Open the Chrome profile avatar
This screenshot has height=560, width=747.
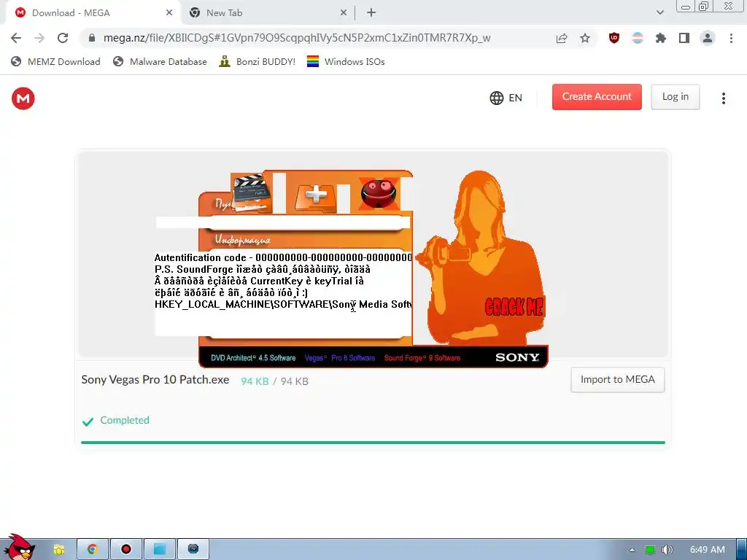pyautogui.click(x=708, y=38)
